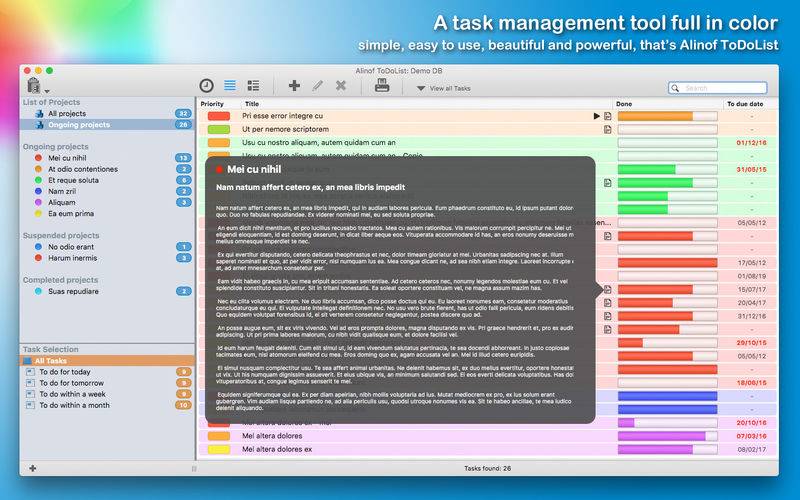Click the calendar icon beside To do within a week
Screen dimensions: 800x500
pos(30,394)
